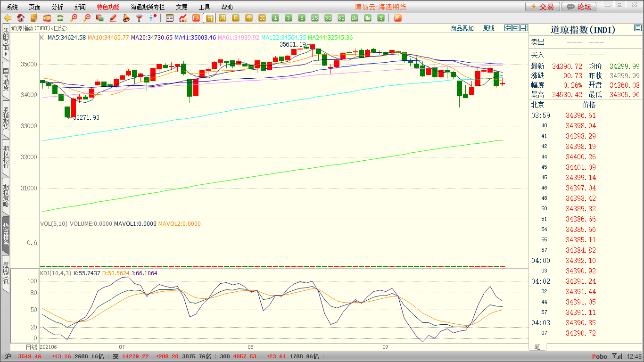Click the 交易 button at top right
The image size is (644, 362).
click(x=543, y=7)
